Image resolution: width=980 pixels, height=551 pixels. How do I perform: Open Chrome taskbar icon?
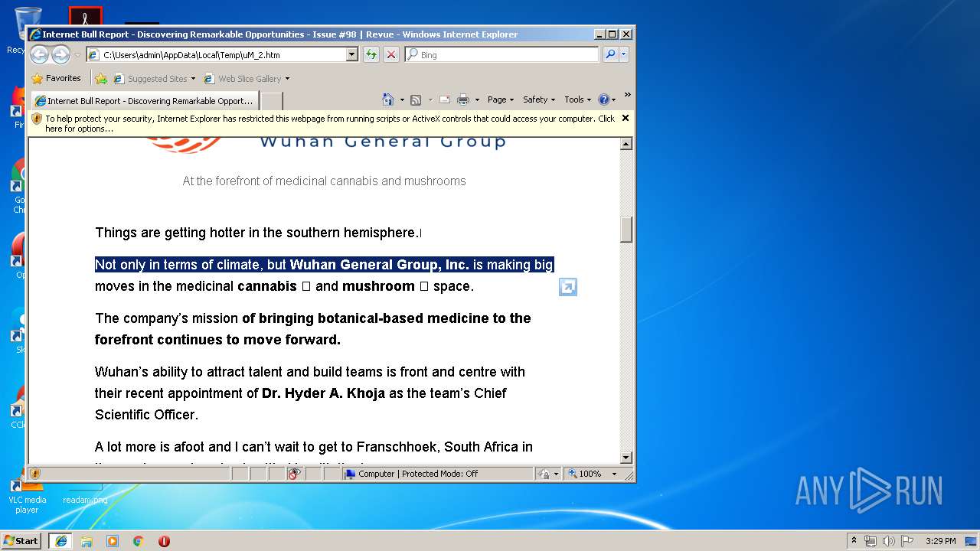tap(139, 540)
